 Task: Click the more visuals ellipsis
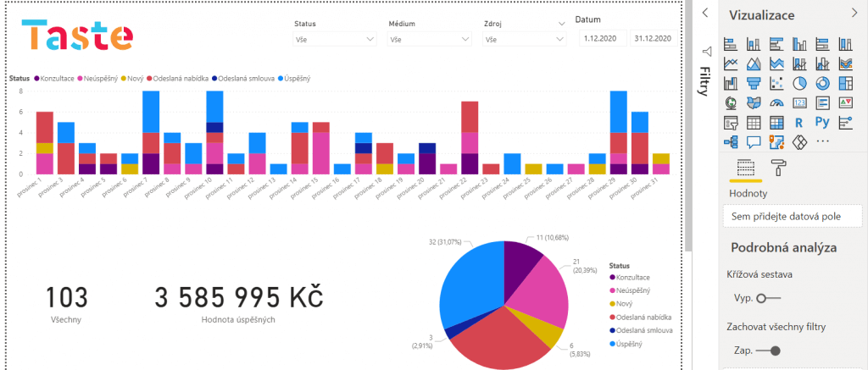point(821,141)
